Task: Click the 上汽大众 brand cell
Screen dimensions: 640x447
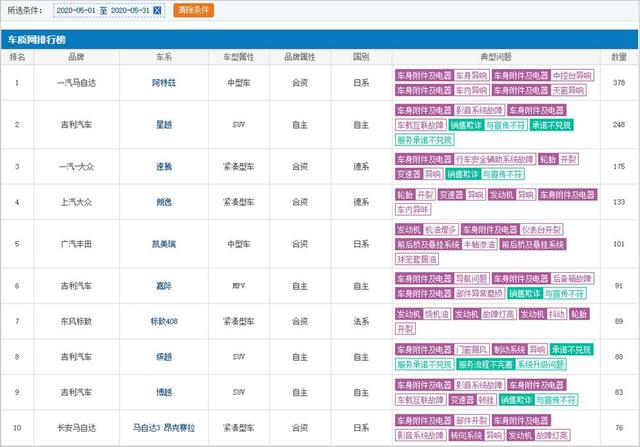Action: [76, 202]
